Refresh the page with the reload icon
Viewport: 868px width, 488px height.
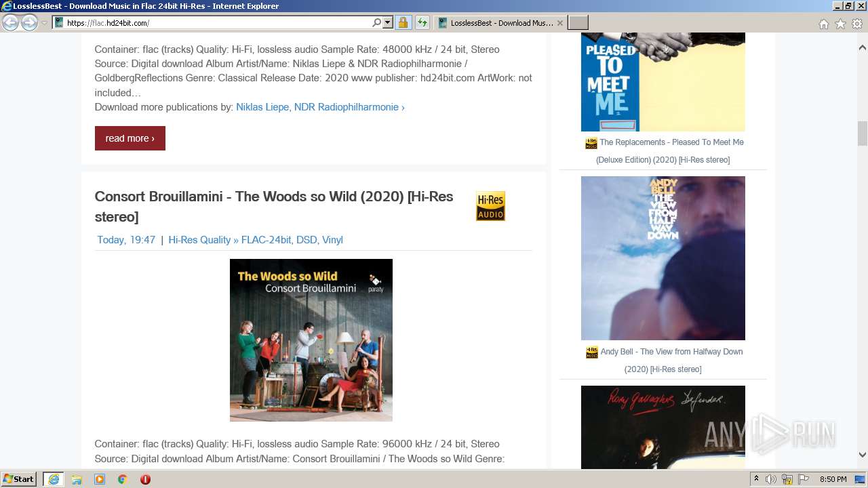tap(422, 23)
